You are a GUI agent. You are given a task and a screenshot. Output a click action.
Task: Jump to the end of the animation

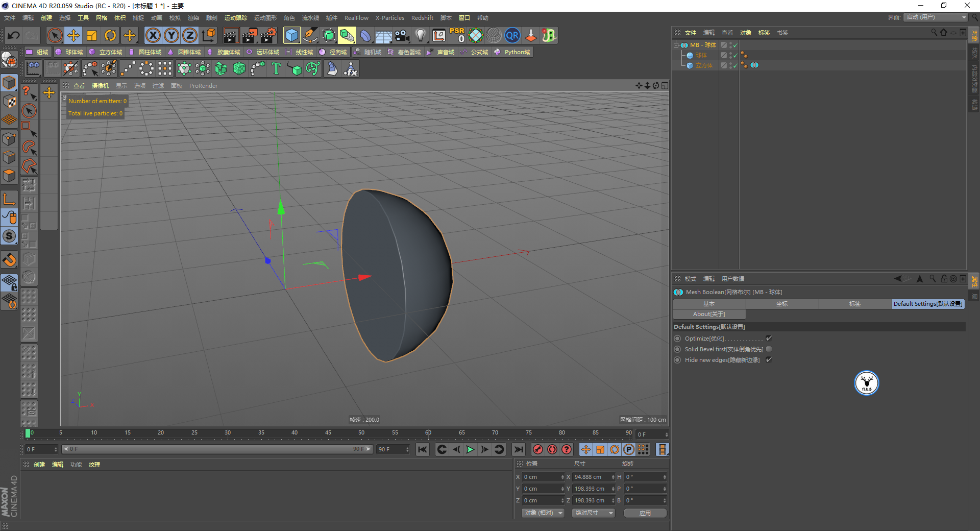point(519,449)
